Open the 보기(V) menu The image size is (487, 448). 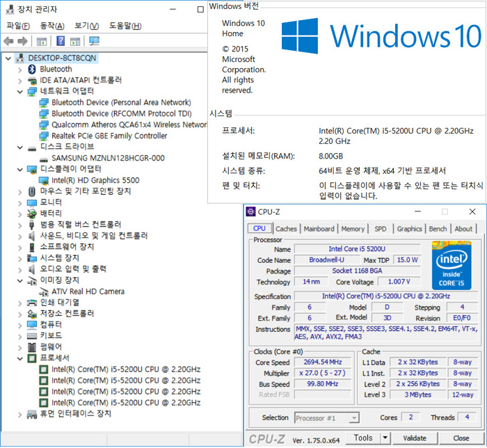click(x=86, y=26)
